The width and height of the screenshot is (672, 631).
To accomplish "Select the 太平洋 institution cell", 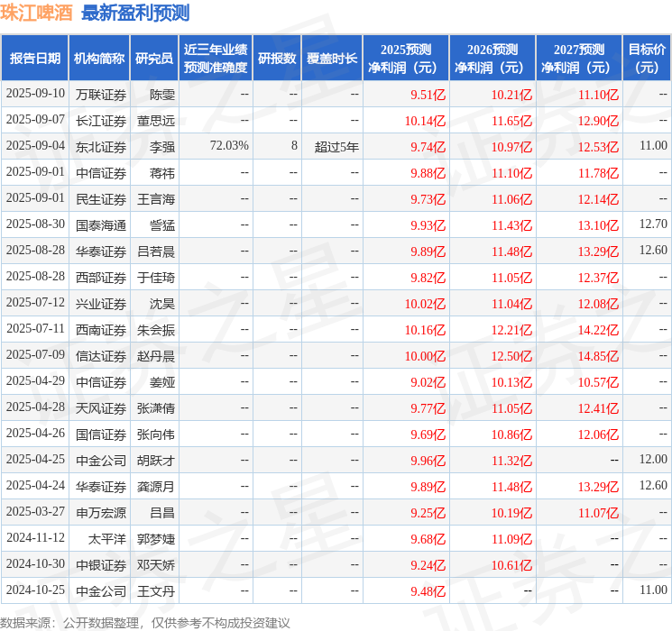I will (x=107, y=539).
